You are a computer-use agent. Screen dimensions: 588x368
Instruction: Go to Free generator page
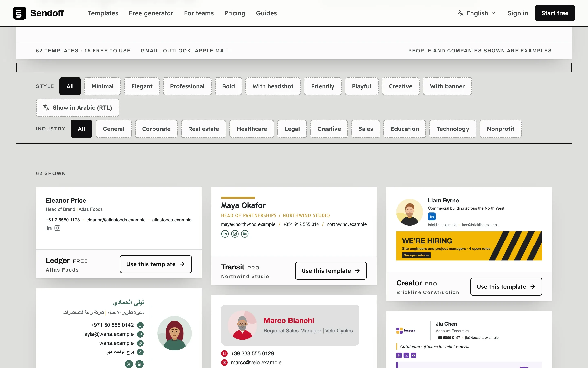click(151, 13)
